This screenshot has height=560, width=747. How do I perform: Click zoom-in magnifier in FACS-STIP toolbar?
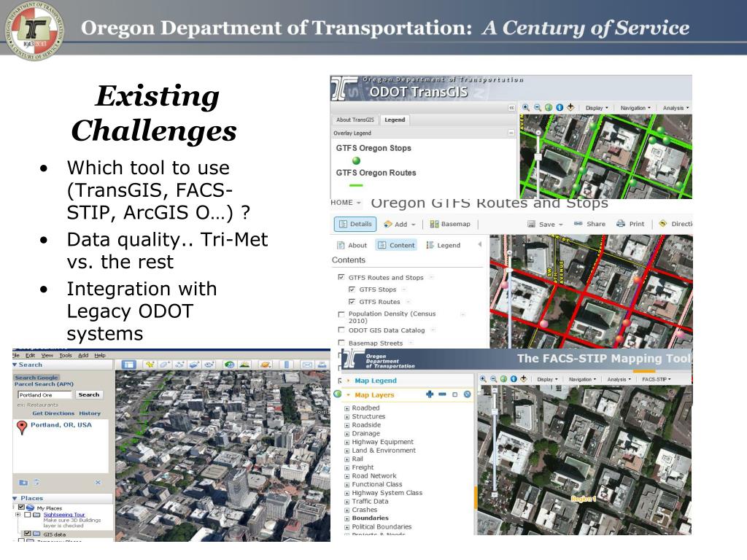tap(483, 379)
